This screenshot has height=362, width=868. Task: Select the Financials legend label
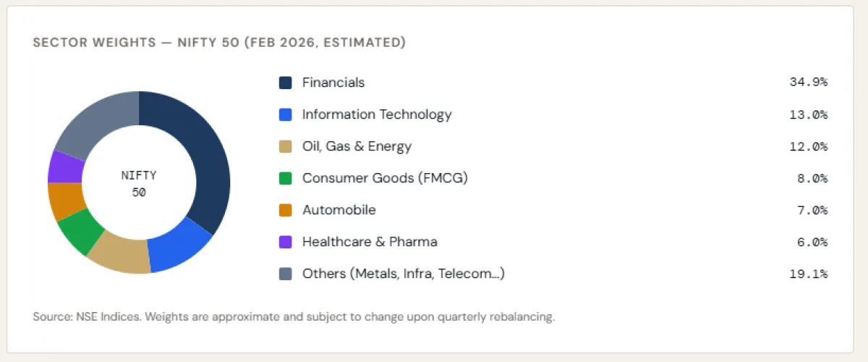point(333,83)
